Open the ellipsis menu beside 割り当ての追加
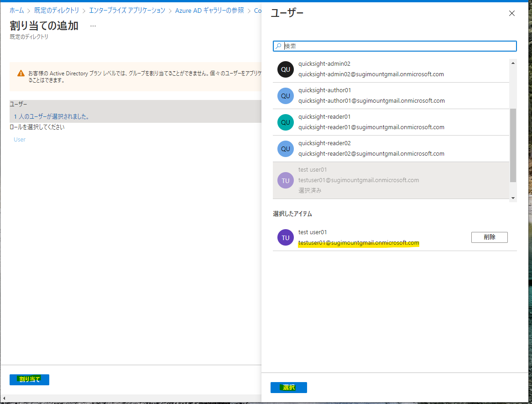This screenshot has height=404, width=532. tap(93, 26)
